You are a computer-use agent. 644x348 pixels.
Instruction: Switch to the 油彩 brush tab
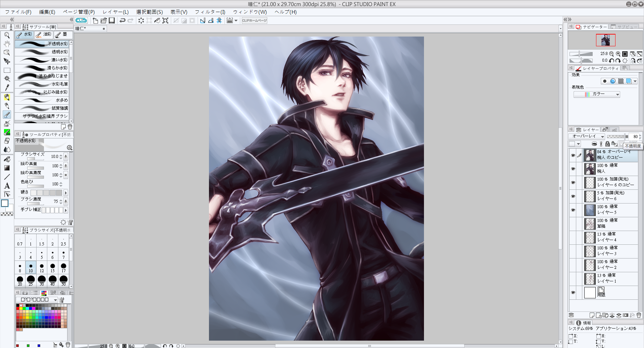(44, 35)
